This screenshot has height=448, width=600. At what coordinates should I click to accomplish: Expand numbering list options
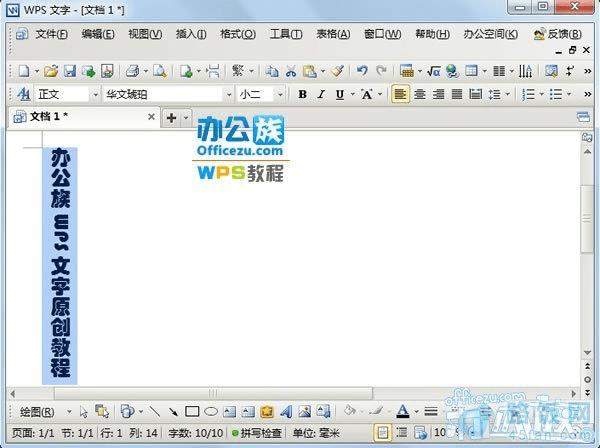tap(541, 94)
